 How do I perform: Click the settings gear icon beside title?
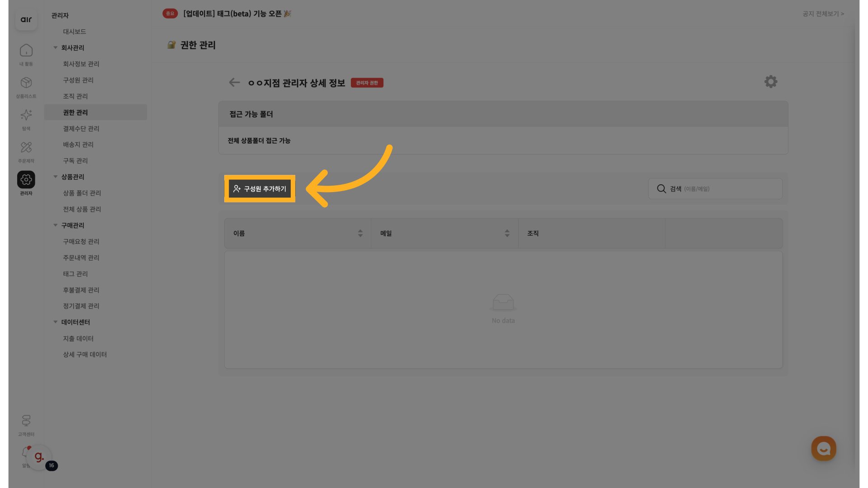coord(771,82)
